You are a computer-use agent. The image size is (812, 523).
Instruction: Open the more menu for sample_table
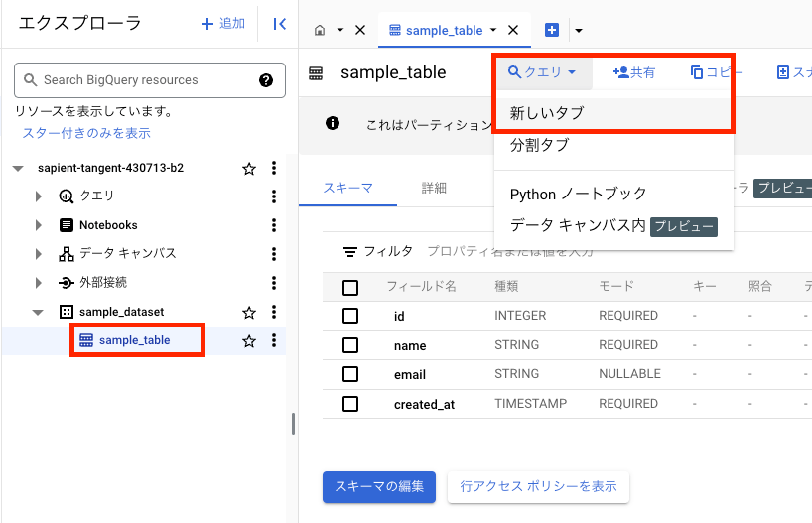[x=274, y=340]
